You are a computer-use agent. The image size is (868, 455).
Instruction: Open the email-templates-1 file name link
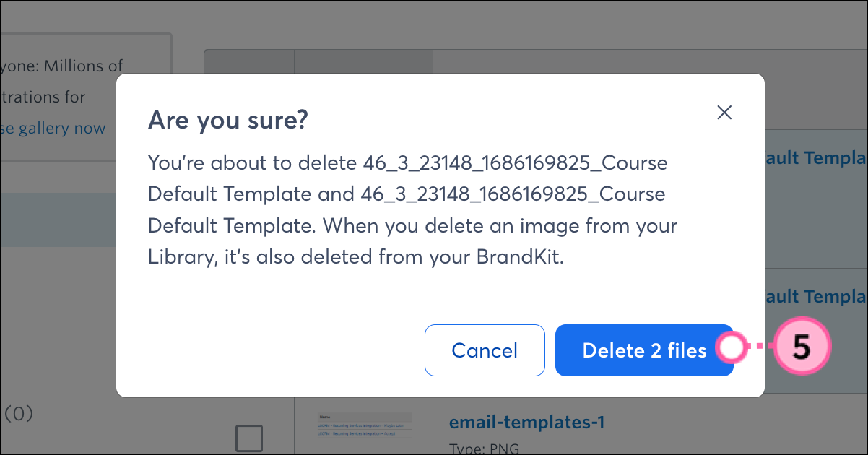pos(526,422)
